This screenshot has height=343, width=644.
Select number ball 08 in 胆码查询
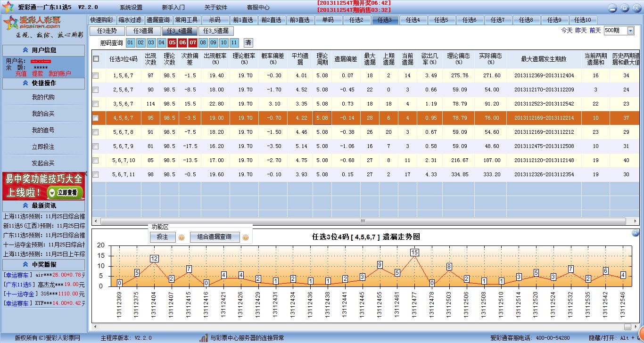click(x=203, y=43)
